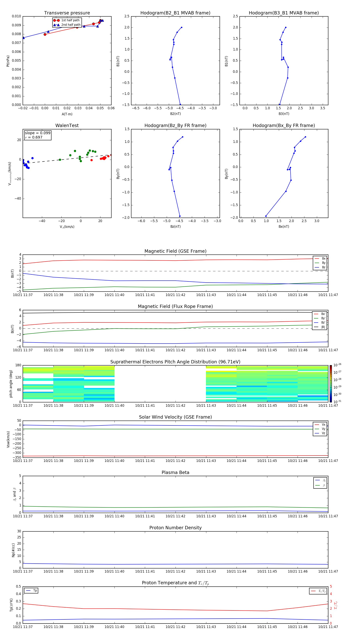
Task: Select the "2nd half path" legend entry
Action: click(67, 25)
